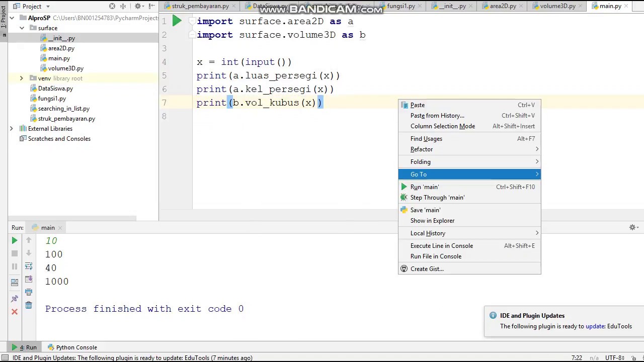This screenshot has height=362, width=644.
Task: Choose Paste from History in context menu
Action: 469,116
